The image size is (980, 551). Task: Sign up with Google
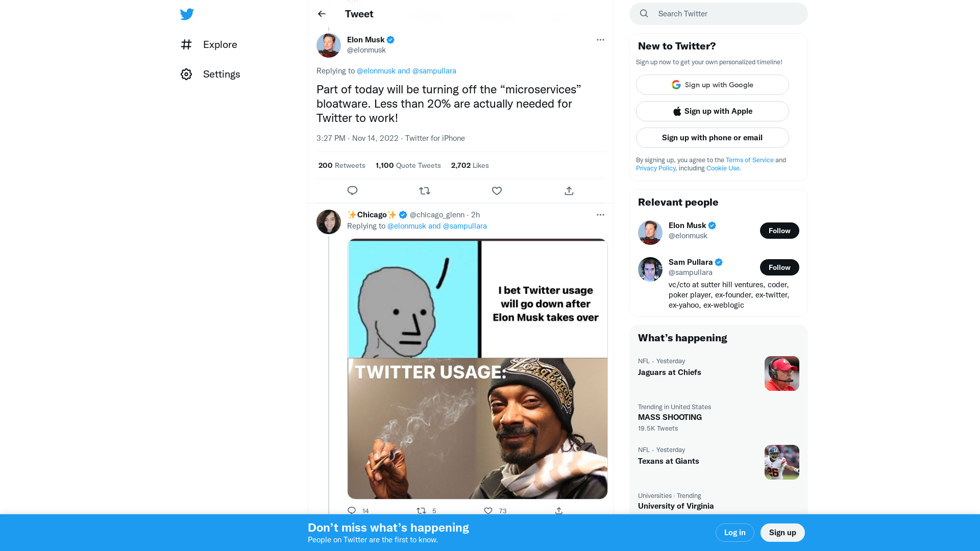712,85
